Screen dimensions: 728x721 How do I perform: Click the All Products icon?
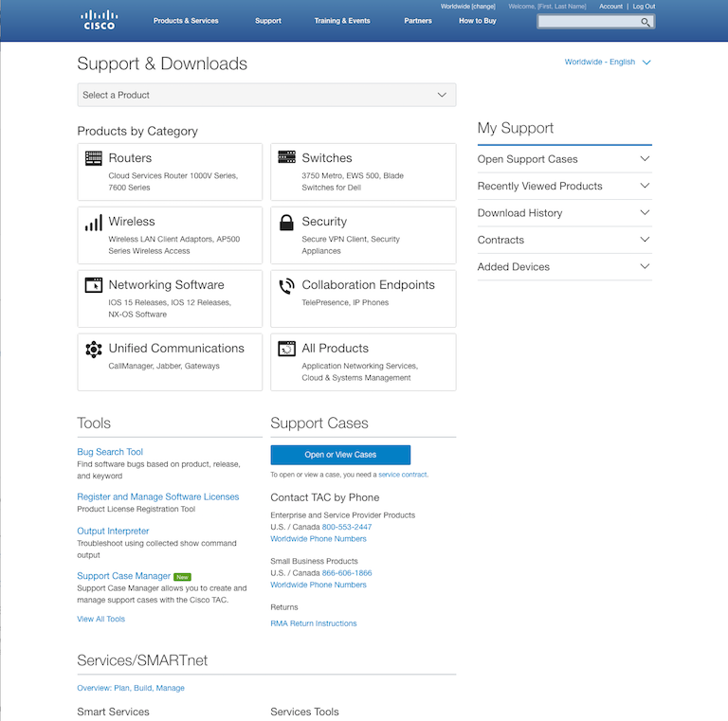click(x=286, y=349)
